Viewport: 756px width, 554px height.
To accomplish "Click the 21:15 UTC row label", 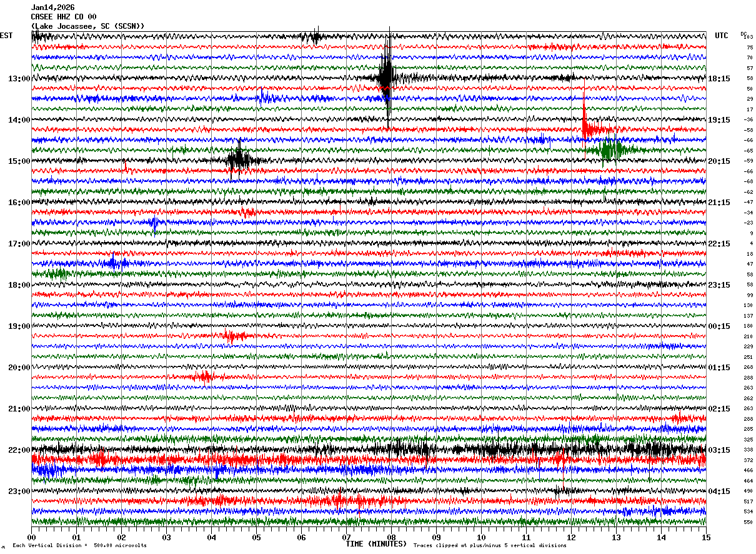I will (719, 203).
